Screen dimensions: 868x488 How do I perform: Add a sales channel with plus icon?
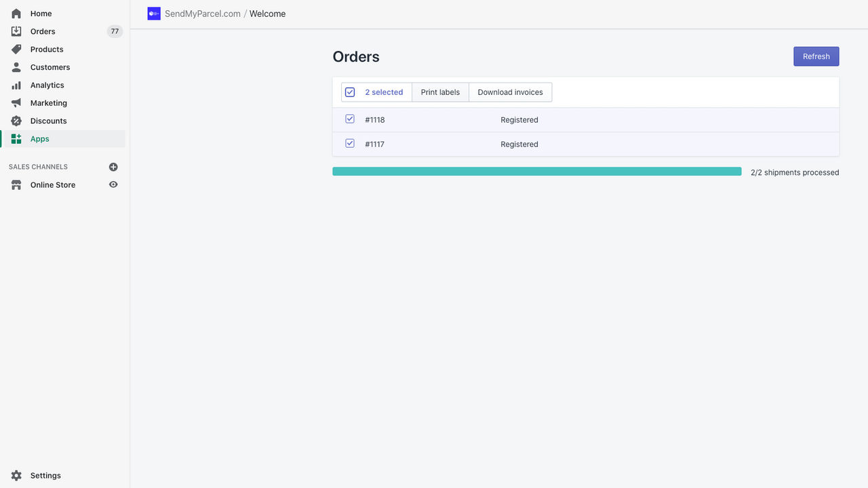click(113, 167)
